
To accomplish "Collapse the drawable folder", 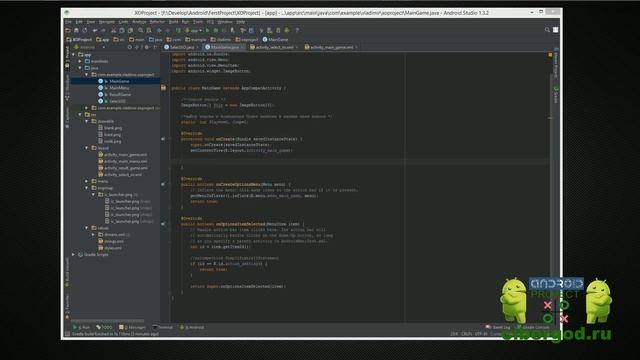I will [x=87, y=121].
